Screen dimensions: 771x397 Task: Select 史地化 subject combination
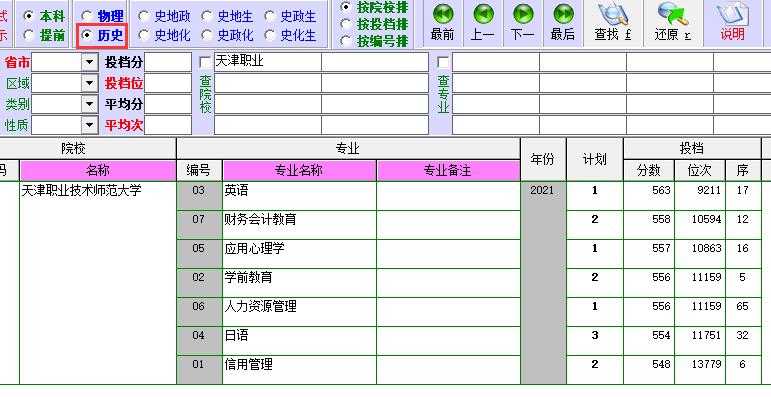pos(144,35)
